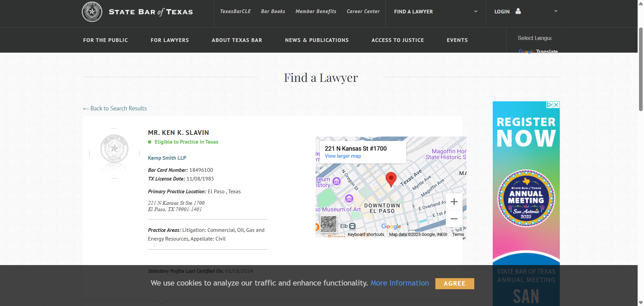Screen dimensions: 644x306
Task: Close the advertisement with X icon
Action: [556, 105]
